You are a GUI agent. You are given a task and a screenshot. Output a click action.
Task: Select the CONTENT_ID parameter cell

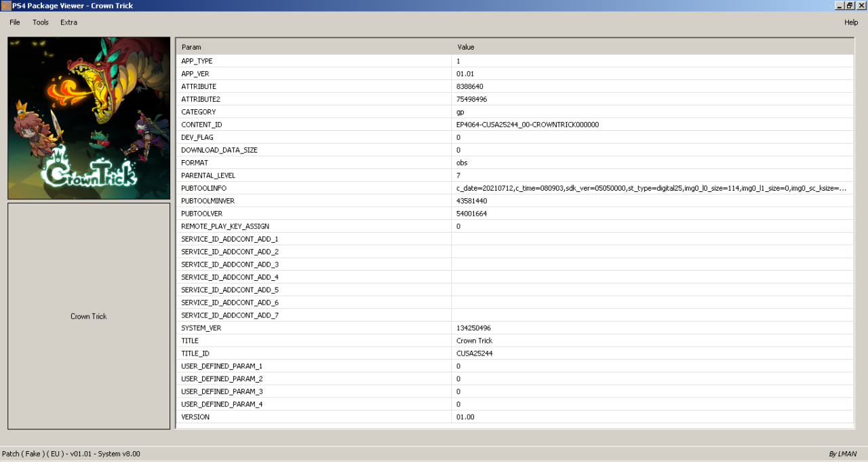[313, 125]
